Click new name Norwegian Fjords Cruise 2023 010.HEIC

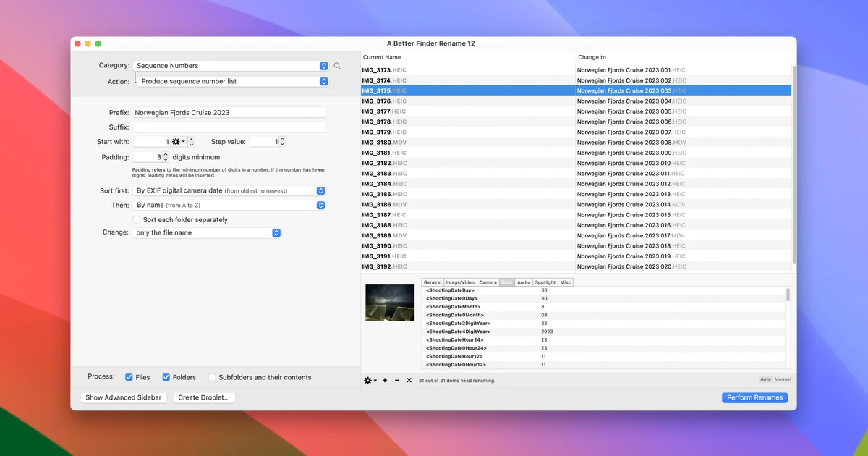pos(631,164)
